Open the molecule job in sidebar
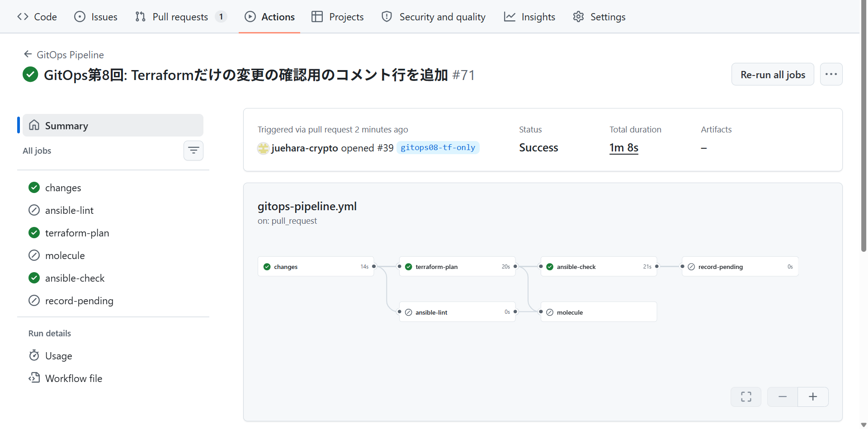868x429 pixels. point(113,255)
